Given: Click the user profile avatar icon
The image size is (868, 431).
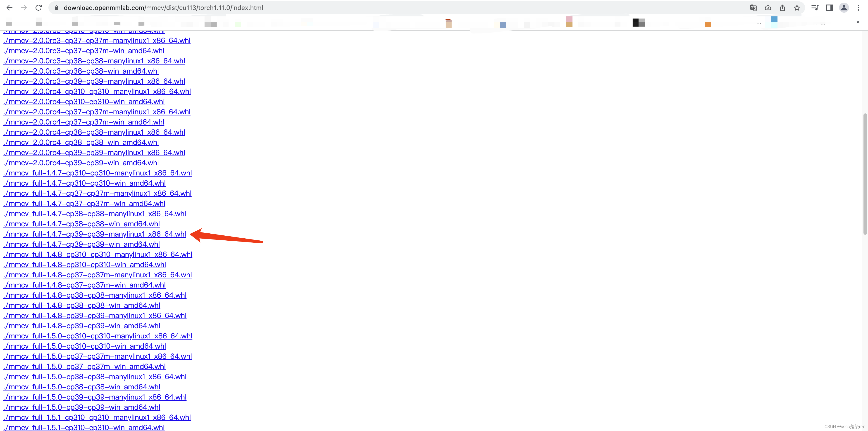Looking at the screenshot, I should point(844,8).
